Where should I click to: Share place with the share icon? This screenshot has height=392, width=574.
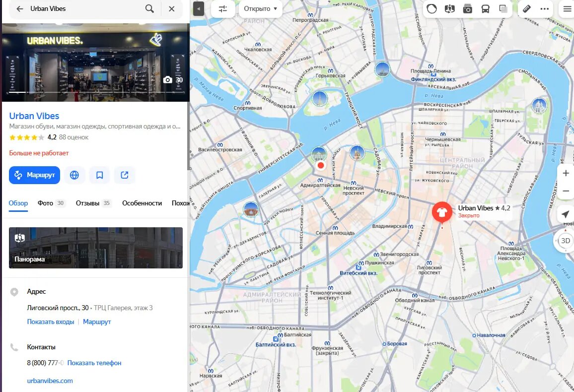pyautogui.click(x=125, y=175)
